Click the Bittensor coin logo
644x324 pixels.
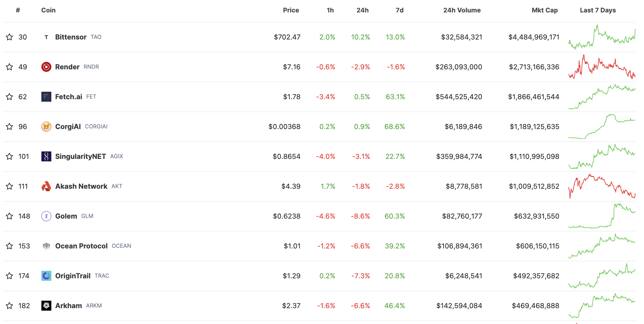pyautogui.click(x=46, y=37)
